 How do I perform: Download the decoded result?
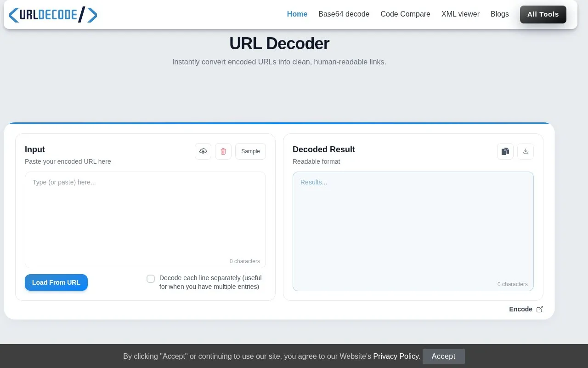point(526,151)
